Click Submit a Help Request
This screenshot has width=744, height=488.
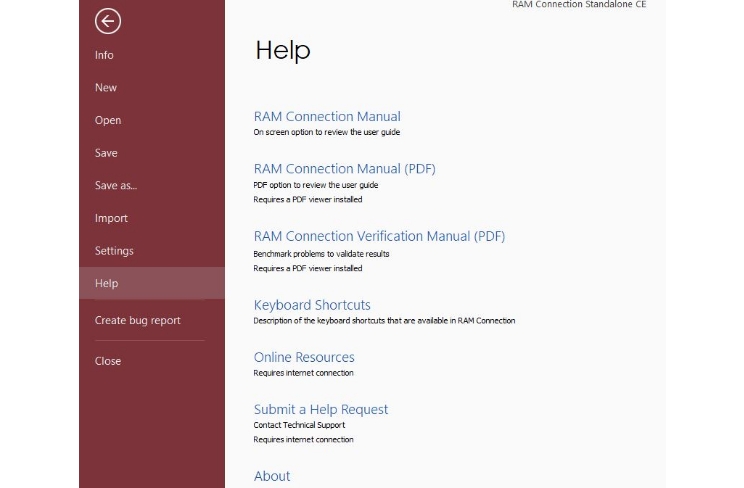click(x=320, y=409)
